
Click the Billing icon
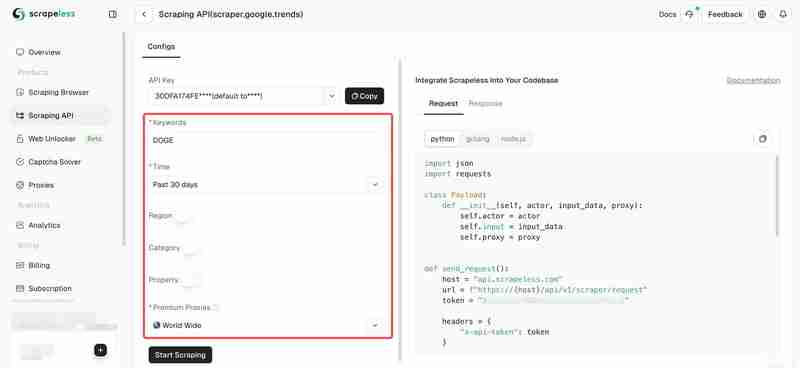tap(20, 265)
